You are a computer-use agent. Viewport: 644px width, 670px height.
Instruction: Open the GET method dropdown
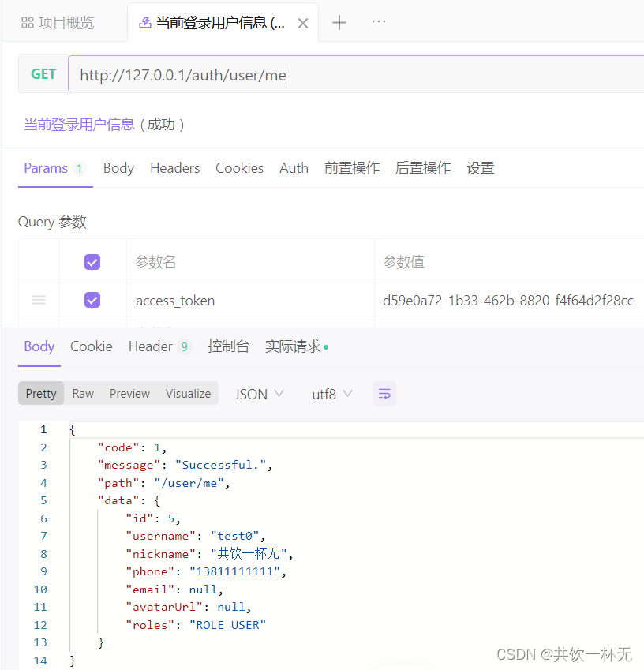(x=43, y=74)
